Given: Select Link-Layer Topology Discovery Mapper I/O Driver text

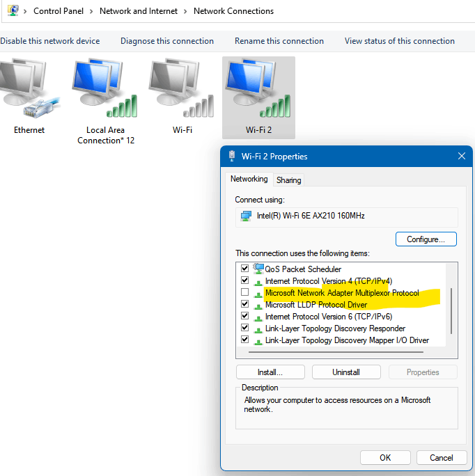Looking at the screenshot, I should (x=347, y=340).
